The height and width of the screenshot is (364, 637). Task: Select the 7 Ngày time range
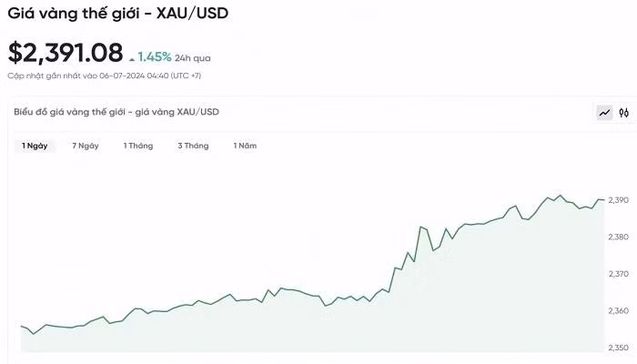pyautogui.click(x=86, y=146)
